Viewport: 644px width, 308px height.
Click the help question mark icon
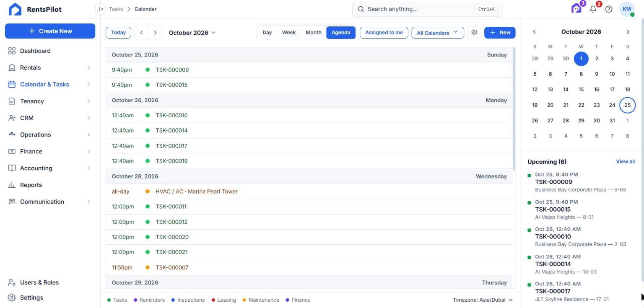click(x=609, y=9)
